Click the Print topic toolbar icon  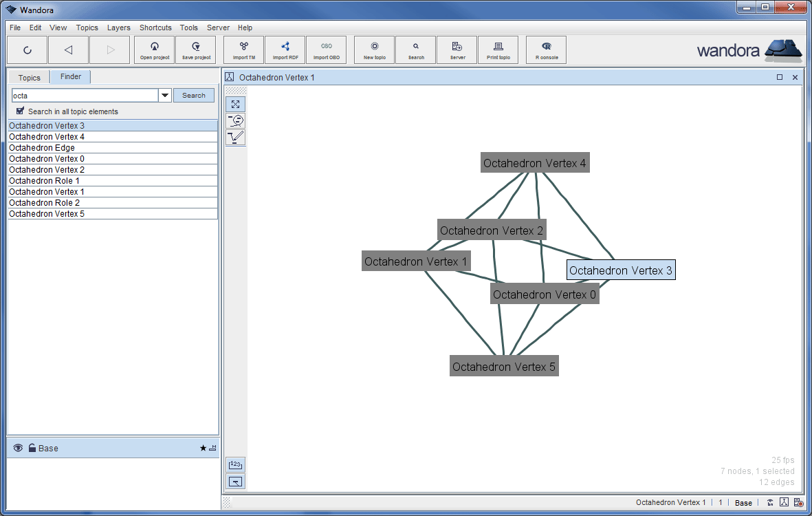click(498, 50)
